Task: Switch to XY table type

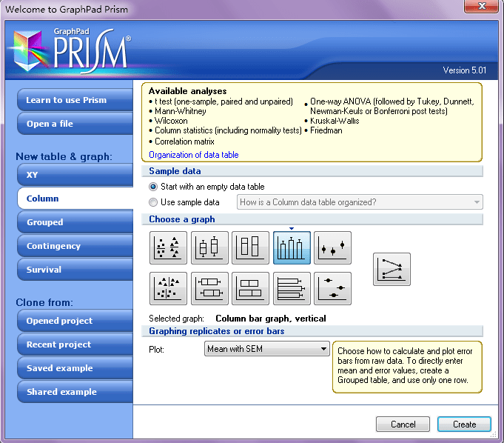Action: coord(75,175)
